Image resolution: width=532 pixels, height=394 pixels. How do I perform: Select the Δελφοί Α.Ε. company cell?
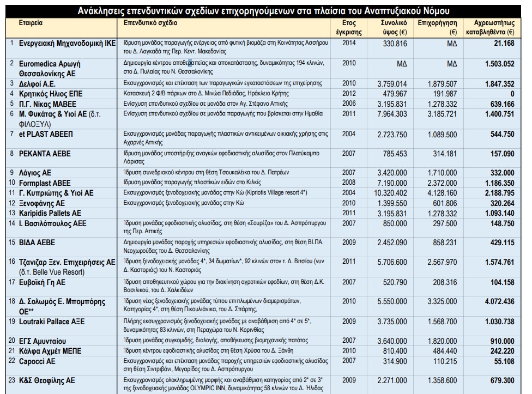tap(38, 83)
